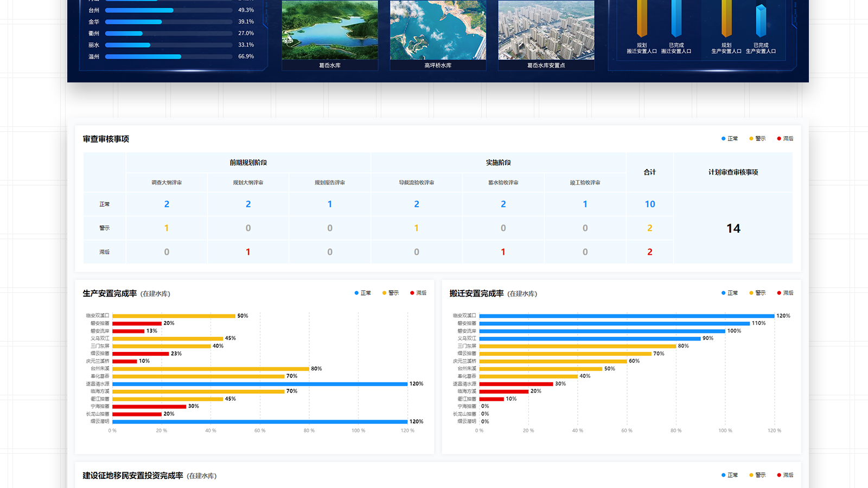This screenshot has width=868, height=488.
Task: Toggle 滞后 legend in 搬迁安置完成率 chart
Action: (x=785, y=293)
